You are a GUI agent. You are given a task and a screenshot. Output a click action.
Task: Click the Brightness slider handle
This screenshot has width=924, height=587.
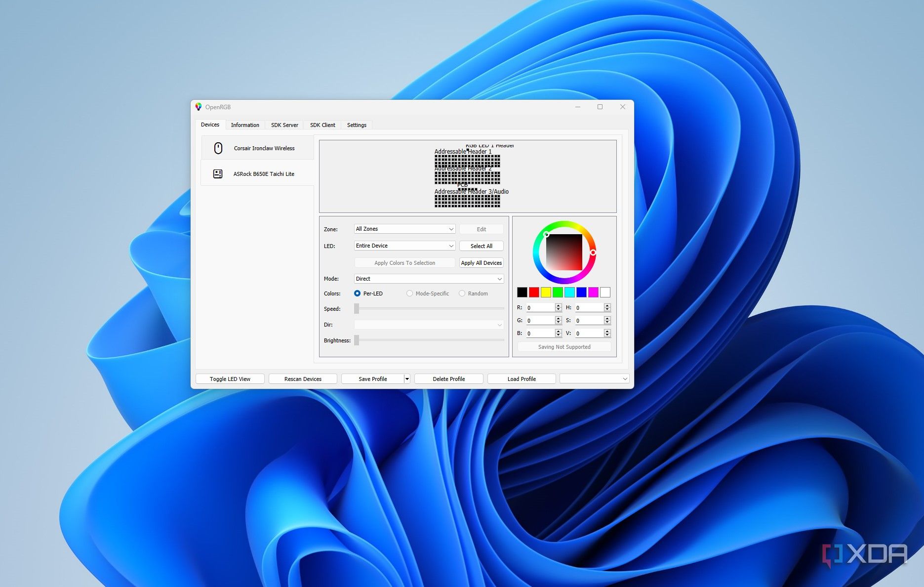coord(357,340)
